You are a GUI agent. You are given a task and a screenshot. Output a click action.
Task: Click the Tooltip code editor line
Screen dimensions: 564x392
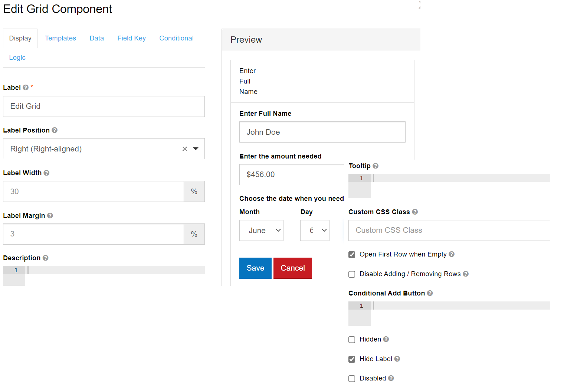coord(460,178)
